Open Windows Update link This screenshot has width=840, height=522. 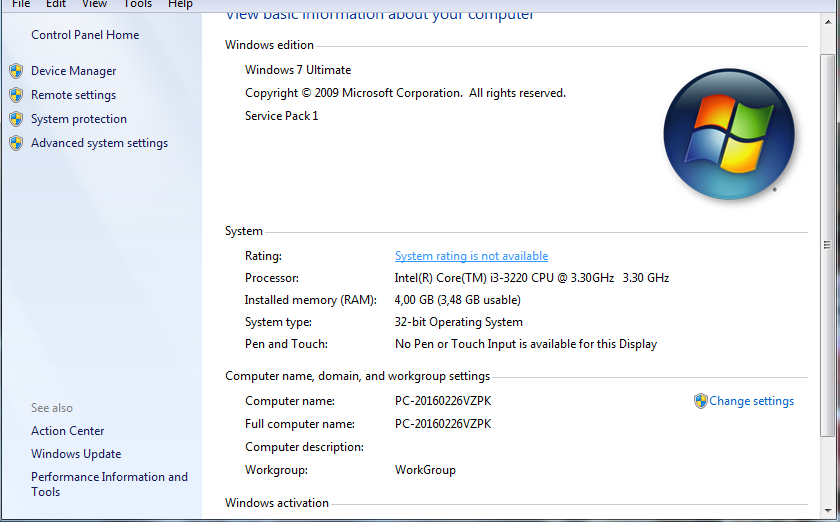(76, 454)
